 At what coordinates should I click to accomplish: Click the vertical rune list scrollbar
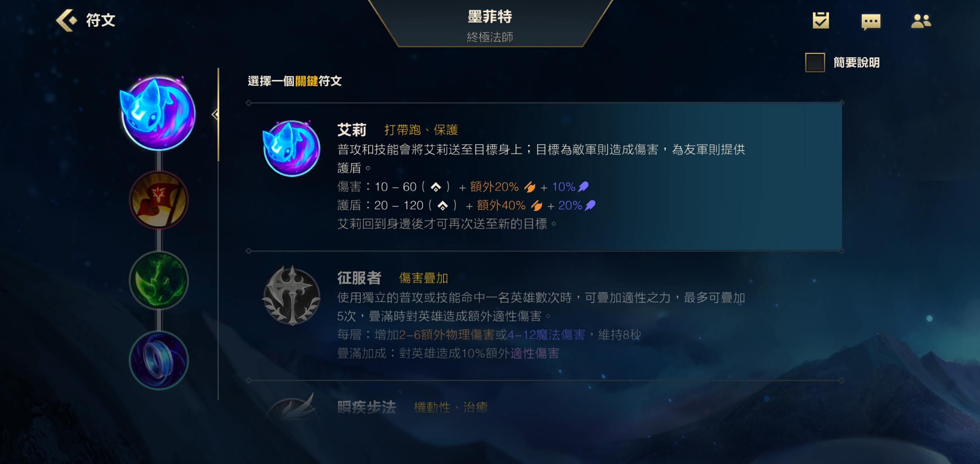pos(218,234)
